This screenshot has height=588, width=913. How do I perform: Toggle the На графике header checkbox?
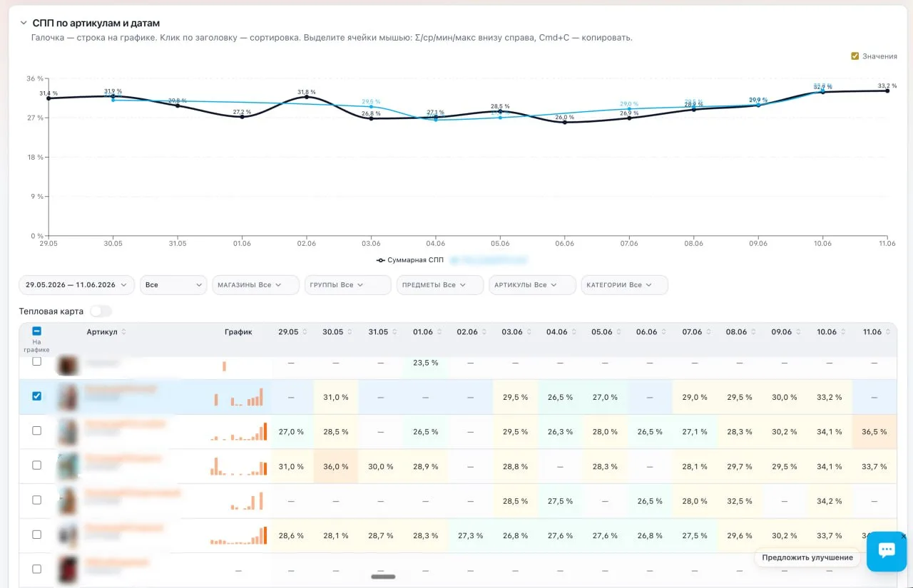click(37, 331)
